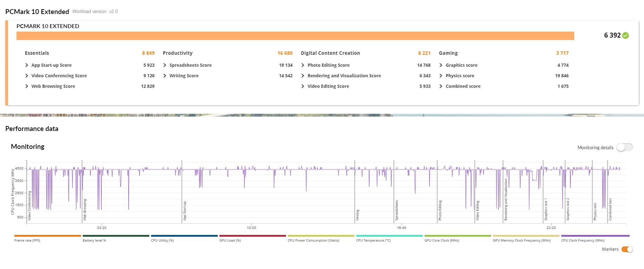
Task: Click the Web Browsing value 12 829
Action: 148,86
